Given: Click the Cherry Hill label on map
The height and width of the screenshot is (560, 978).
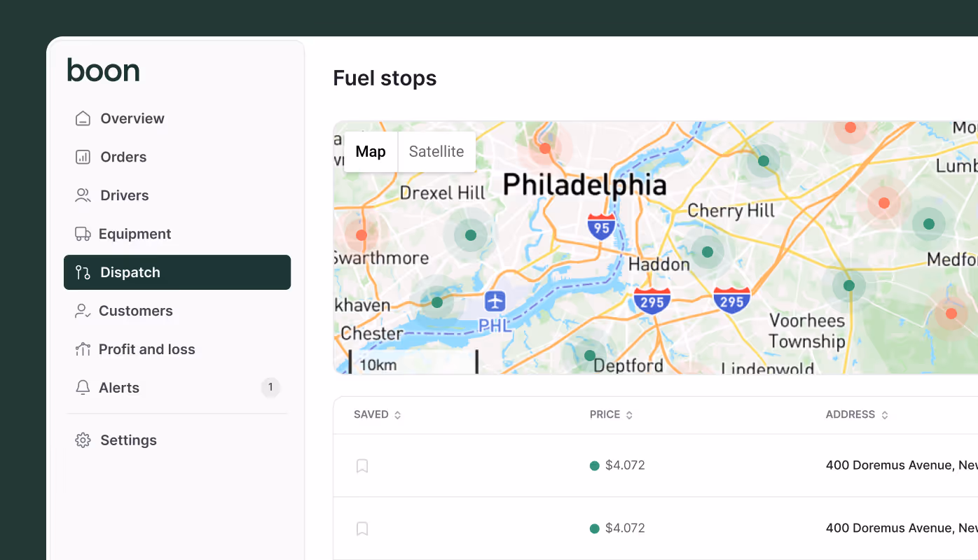Looking at the screenshot, I should click(731, 211).
